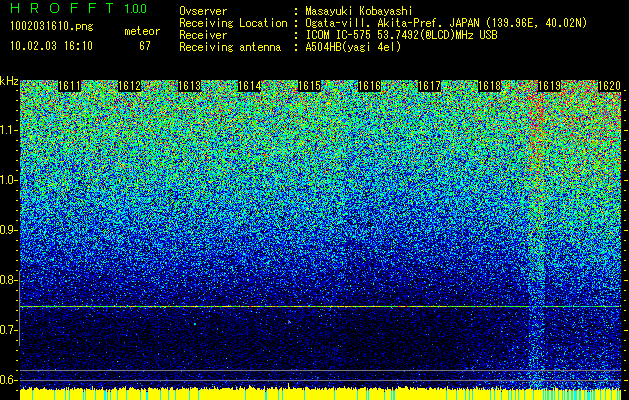Image resolution: width=629 pixels, height=400 pixels.
Task: Click the 1618 time marker
Action: pyautogui.click(x=490, y=86)
